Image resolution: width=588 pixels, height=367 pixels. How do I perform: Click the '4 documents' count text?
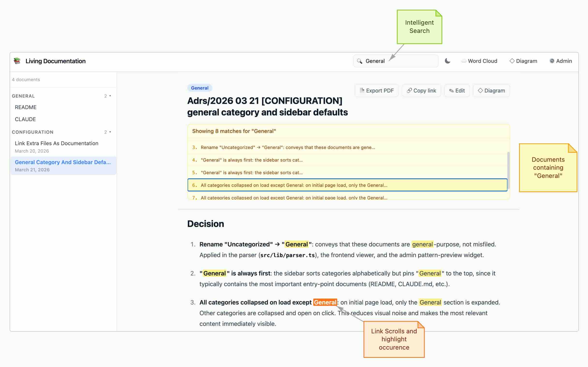pyautogui.click(x=26, y=79)
